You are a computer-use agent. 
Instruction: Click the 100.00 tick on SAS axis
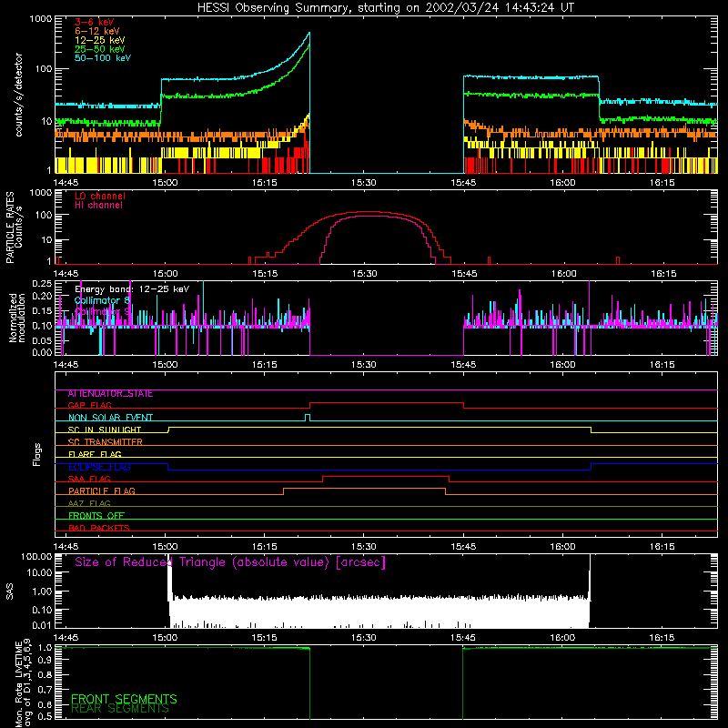click(x=36, y=556)
